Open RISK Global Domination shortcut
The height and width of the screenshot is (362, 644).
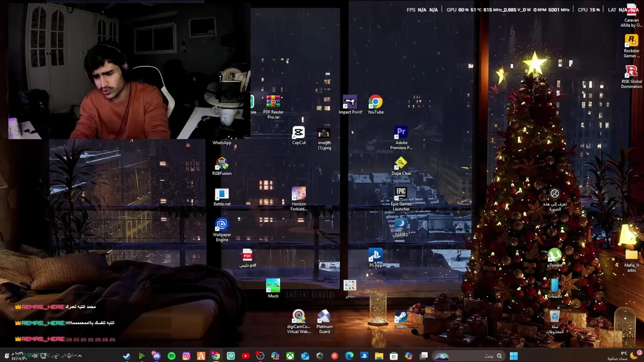631,77
